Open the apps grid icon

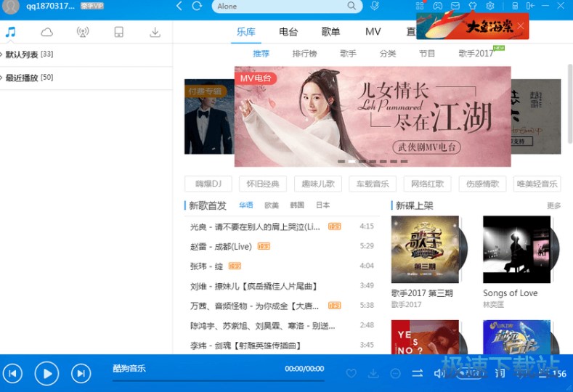coord(420,6)
